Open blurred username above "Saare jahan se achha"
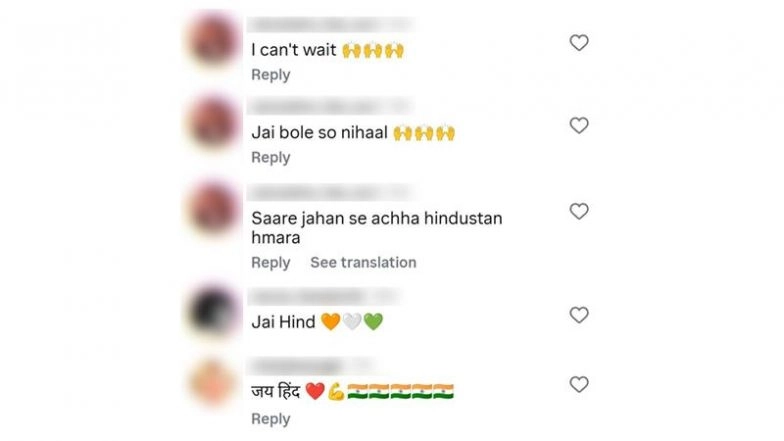This screenshot has width=784, height=441. (x=330, y=192)
